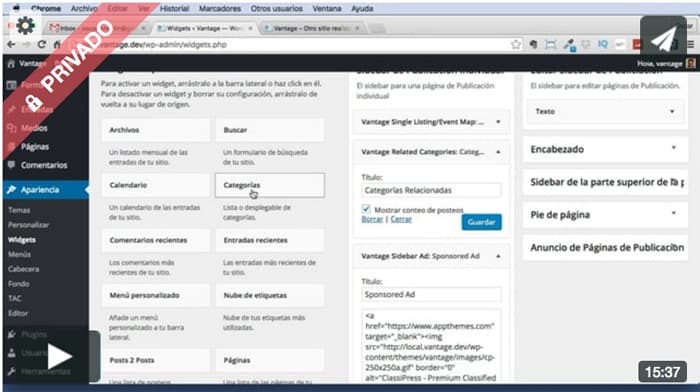Toggle the Mostrar conteo de posteos checkbox
The image size is (700, 392).
click(x=366, y=209)
